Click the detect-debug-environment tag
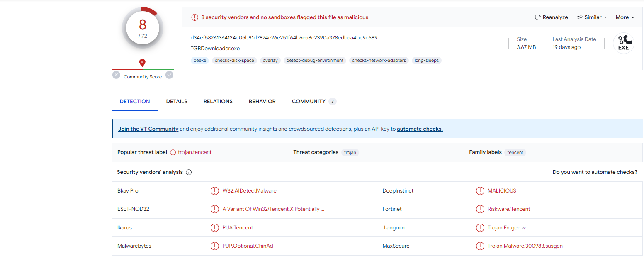 [x=315, y=61]
